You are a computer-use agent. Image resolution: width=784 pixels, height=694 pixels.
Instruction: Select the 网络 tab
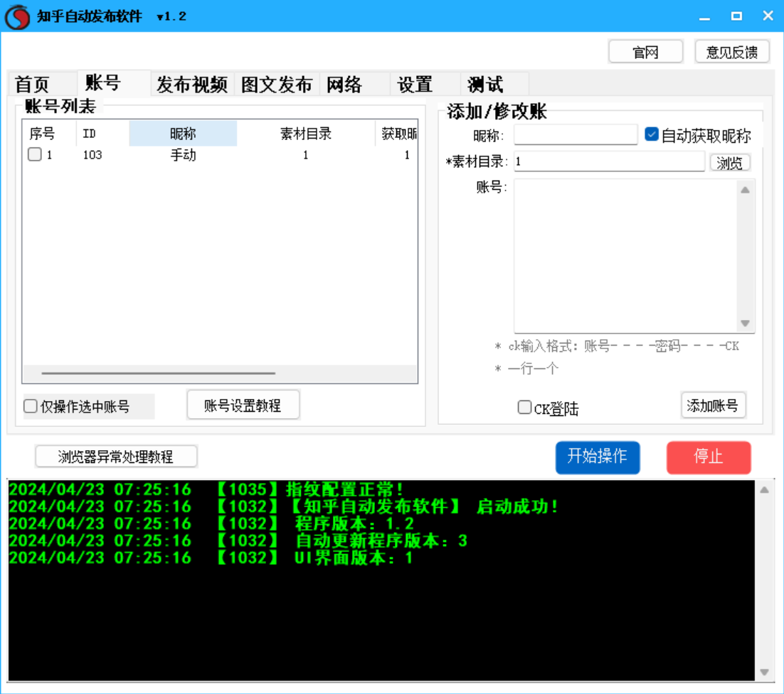355,84
